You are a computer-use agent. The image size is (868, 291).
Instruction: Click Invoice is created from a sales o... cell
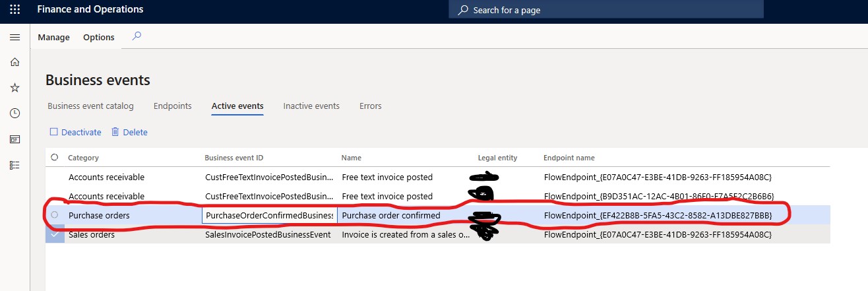[406, 234]
